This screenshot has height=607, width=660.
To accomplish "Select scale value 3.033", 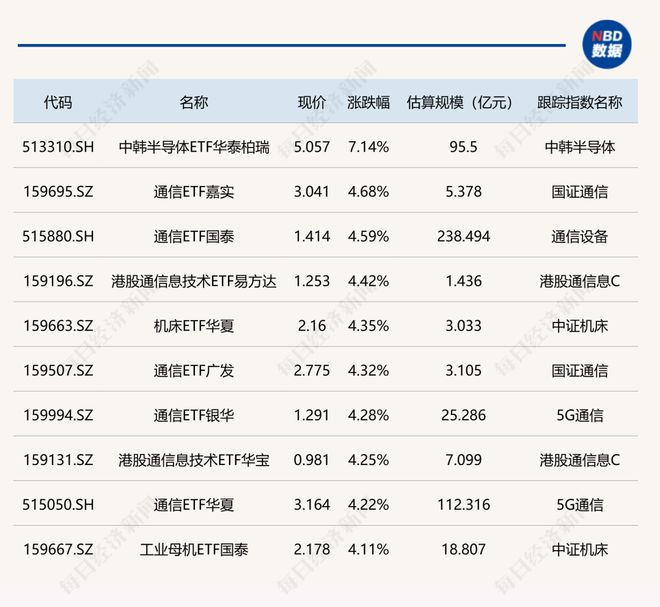I will click(463, 326).
